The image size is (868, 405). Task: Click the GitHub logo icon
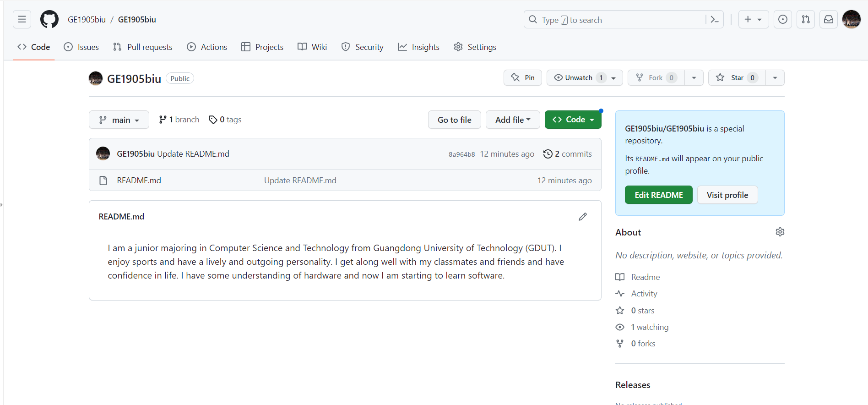[49, 20]
